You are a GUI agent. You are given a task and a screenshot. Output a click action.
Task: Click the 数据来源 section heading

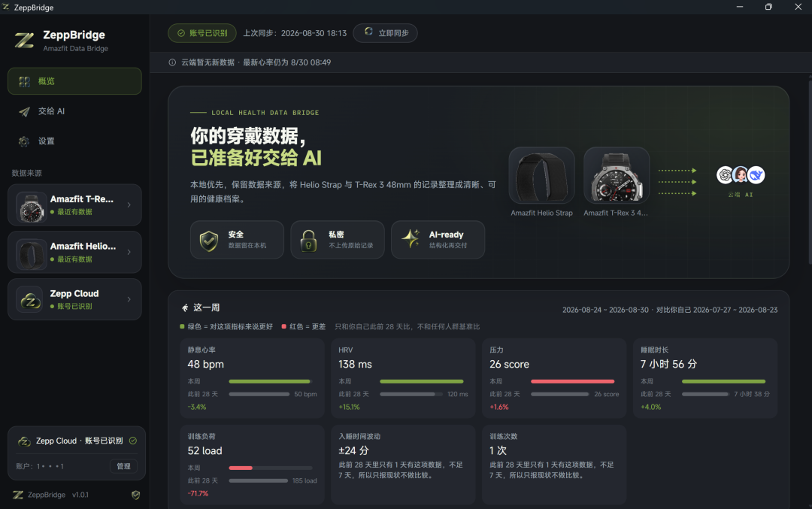tap(27, 173)
